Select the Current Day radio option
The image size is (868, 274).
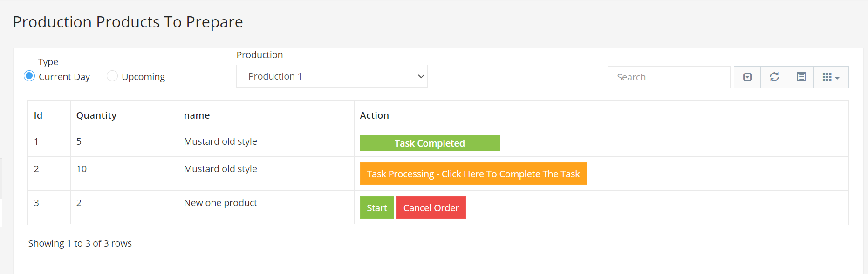[x=29, y=76]
